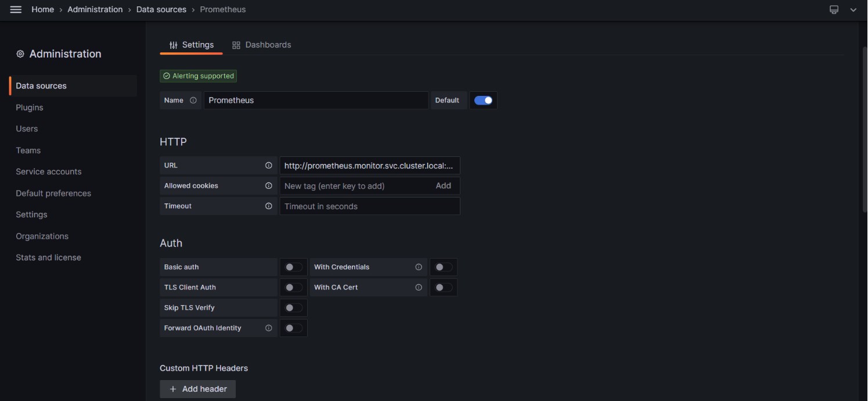Toggle the Default data source switch
This screenshot has height=401, width=868.
pos(483,100)
